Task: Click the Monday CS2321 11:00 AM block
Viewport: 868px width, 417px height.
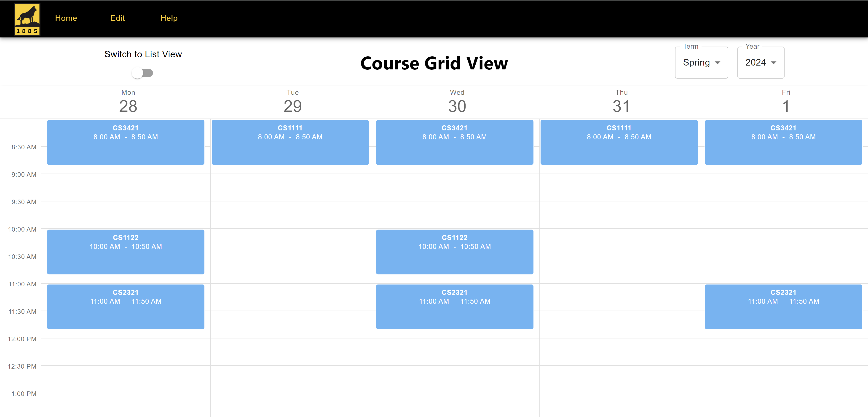Action: tap(126, 307)
